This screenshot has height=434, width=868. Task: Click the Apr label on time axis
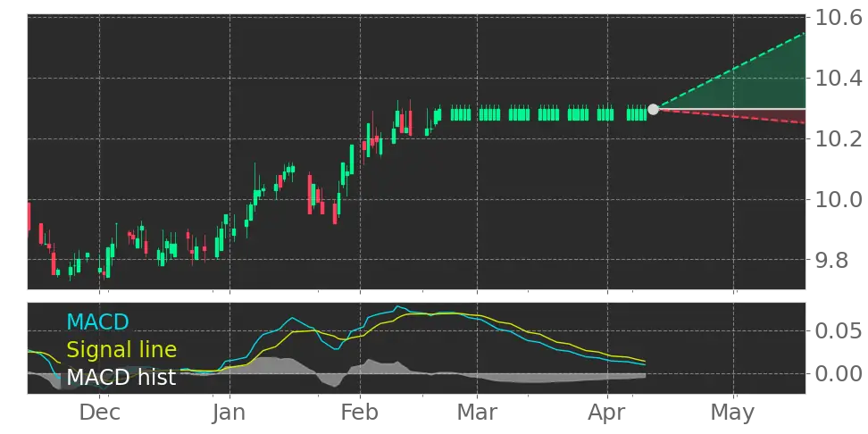tap(608, 414)
